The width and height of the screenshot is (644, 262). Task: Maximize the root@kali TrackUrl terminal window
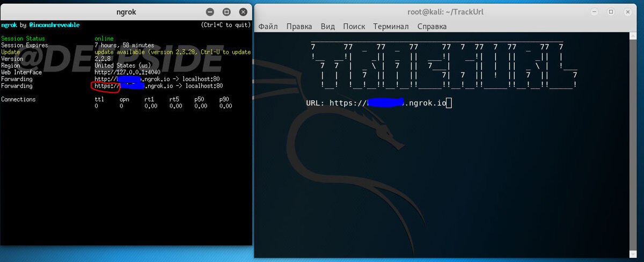coord(611,11)
